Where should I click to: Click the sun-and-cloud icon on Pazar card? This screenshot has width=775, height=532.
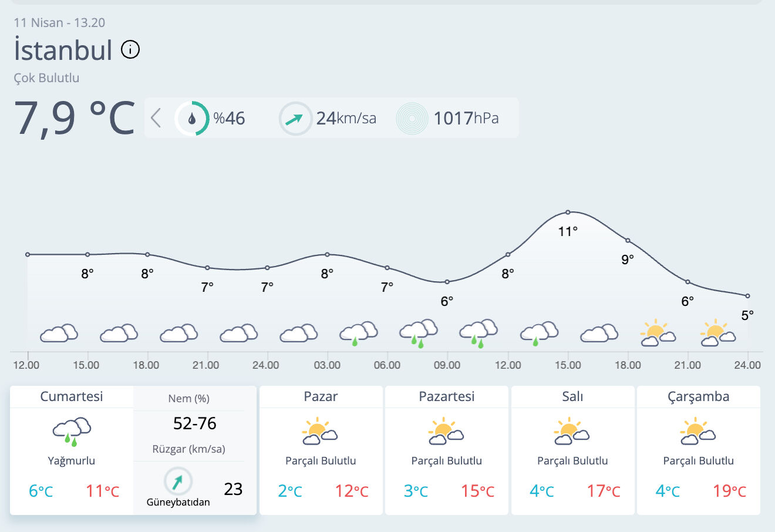pyautogui.click(x=320, y=430)
